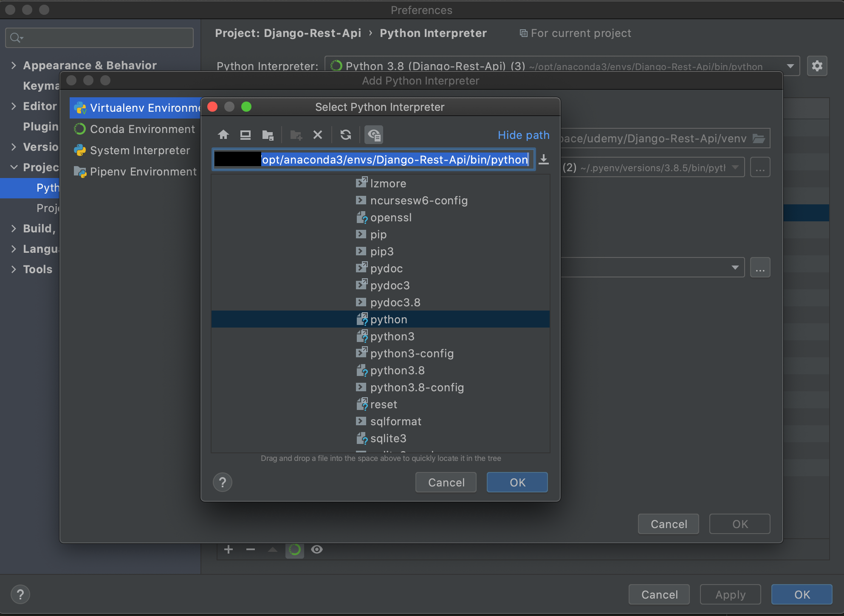Select System Interpreter in the sidebar

[x=140, y=150]
